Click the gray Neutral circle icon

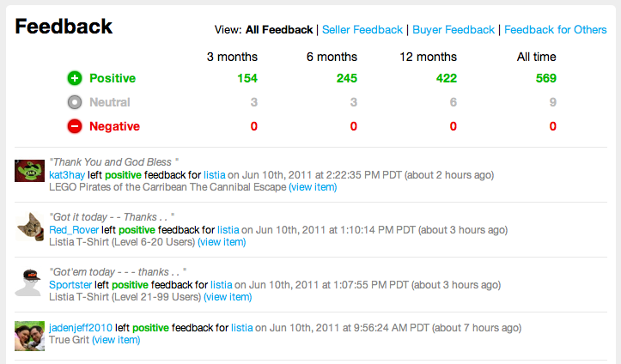point(75,102)
